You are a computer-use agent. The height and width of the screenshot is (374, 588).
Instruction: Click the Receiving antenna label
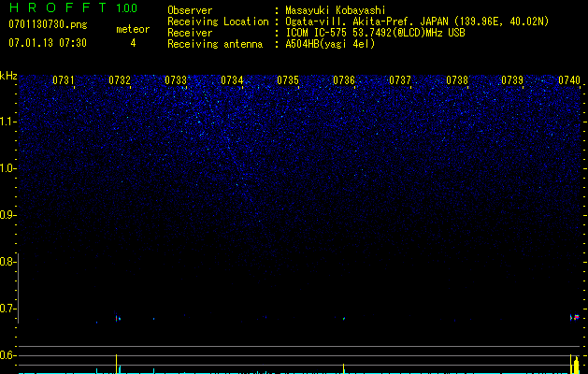[x=215, y=44]
